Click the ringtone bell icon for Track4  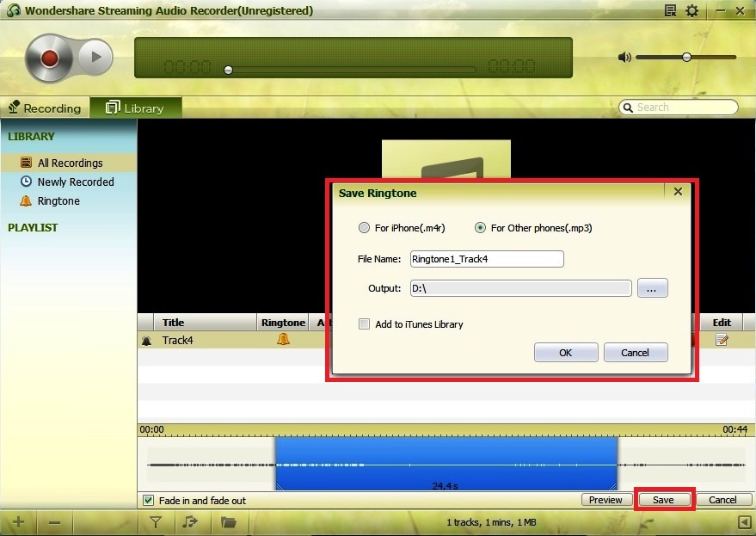(x=283, y=340)
